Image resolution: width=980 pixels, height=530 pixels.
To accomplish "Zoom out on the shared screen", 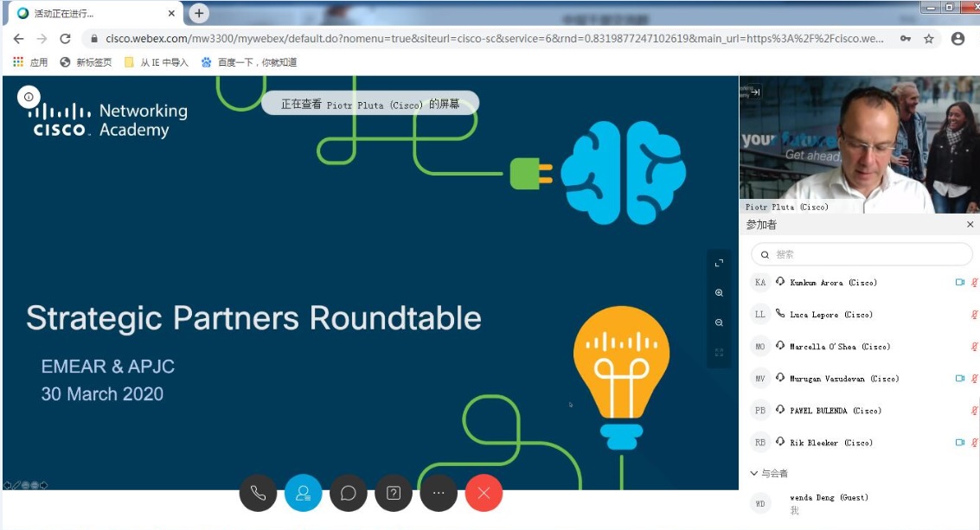I will coord(719,322).
